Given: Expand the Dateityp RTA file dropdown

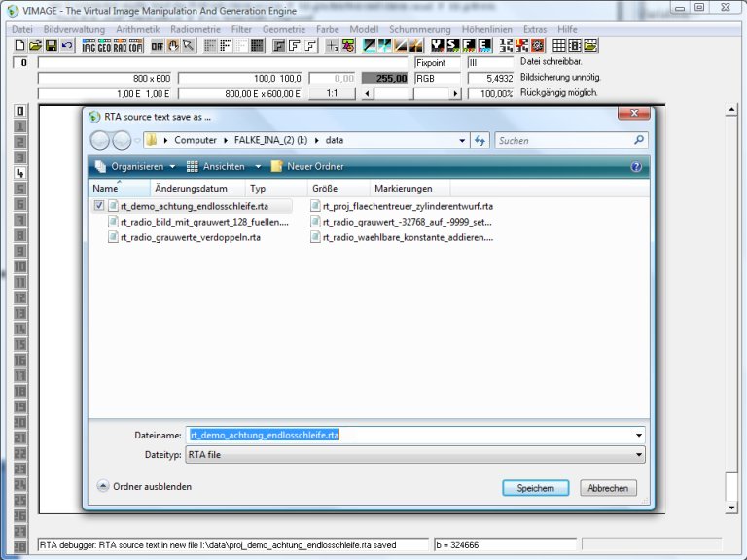Looking at the screenshot, I should pos(638,454).
